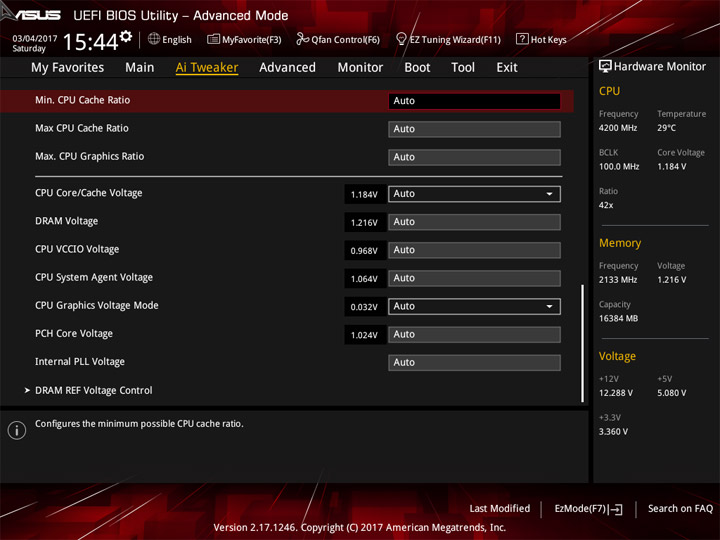Click Max. CPU Graphics Ratio field

pyautogui.click(x=474, y=157)
